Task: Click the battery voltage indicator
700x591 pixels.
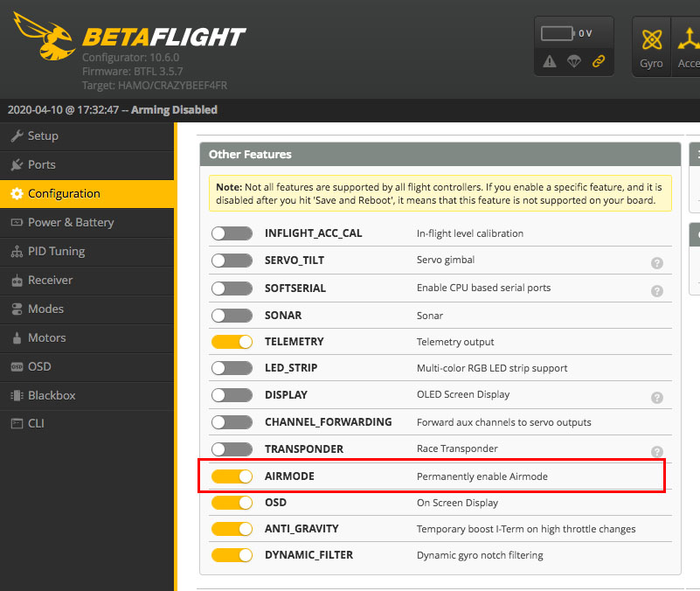Action: [566, 33]
